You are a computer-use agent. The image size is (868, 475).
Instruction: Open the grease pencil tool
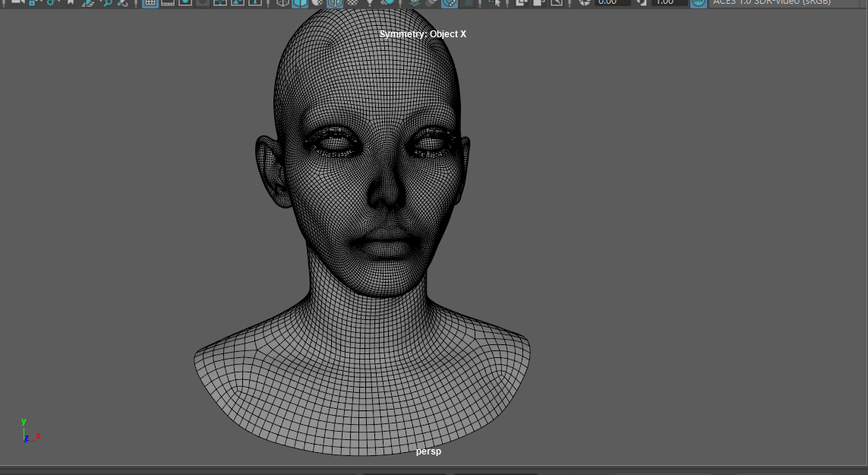pos(123,2)
